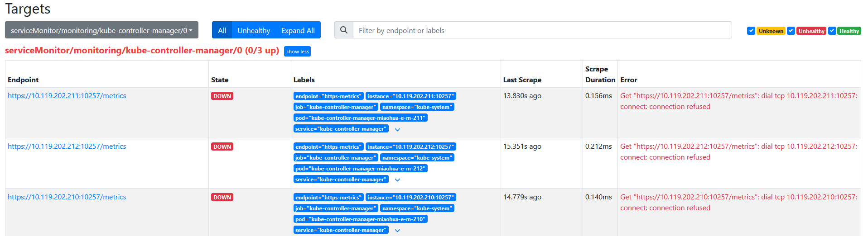
Task: Click the DOWN badge for 10.119.202.211
Action: click(222, 96)
